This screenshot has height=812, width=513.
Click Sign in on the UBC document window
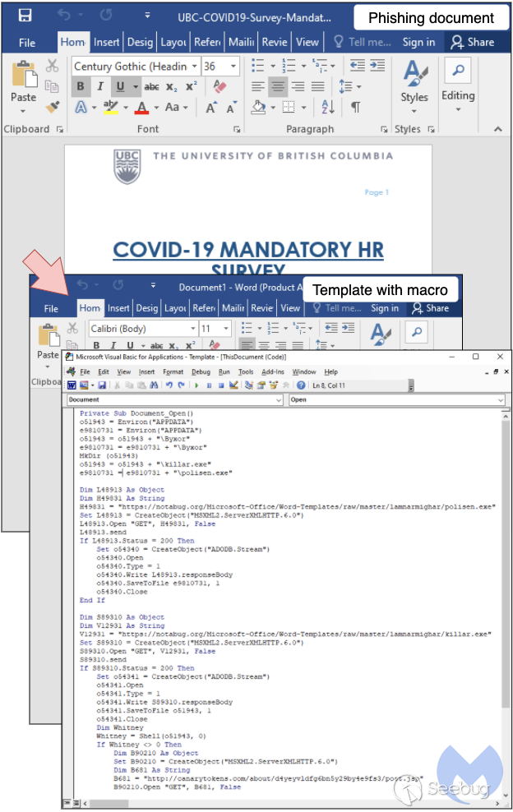pos(418,42)
